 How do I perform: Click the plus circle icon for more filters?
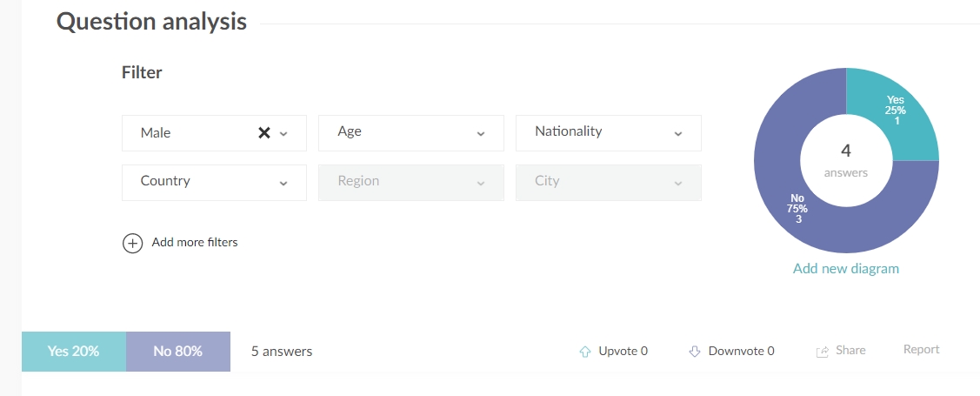[132, 243]
